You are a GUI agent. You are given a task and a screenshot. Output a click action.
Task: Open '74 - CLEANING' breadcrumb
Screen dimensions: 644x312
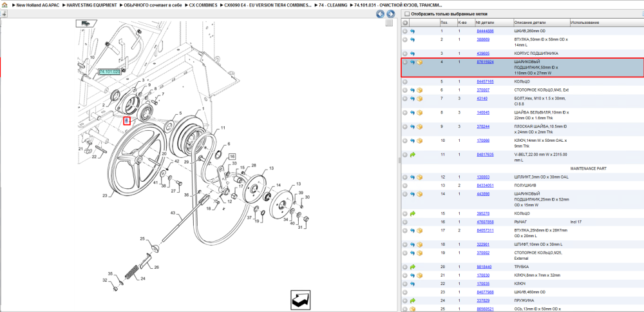click(334, 5)
